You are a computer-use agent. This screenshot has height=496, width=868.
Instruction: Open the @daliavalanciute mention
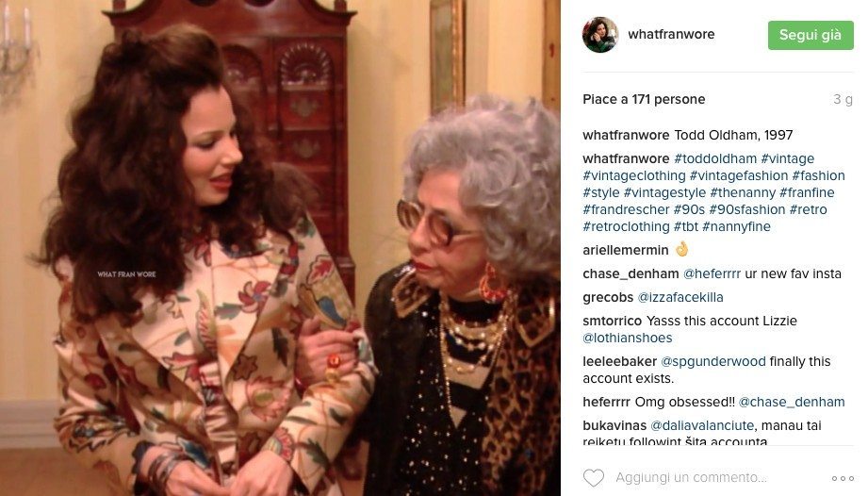pyautogui.click(x=702, y=425)
